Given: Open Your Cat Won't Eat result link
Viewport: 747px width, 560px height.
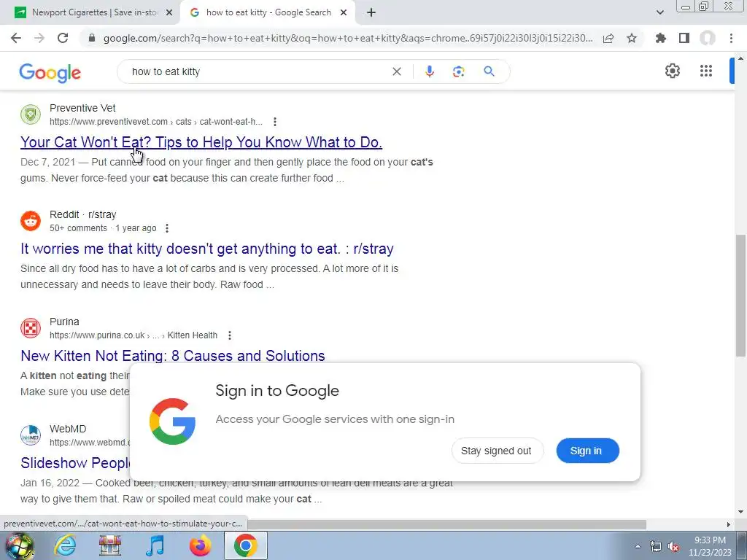Looking at the screenshot, I should click(x=201, y=142).
